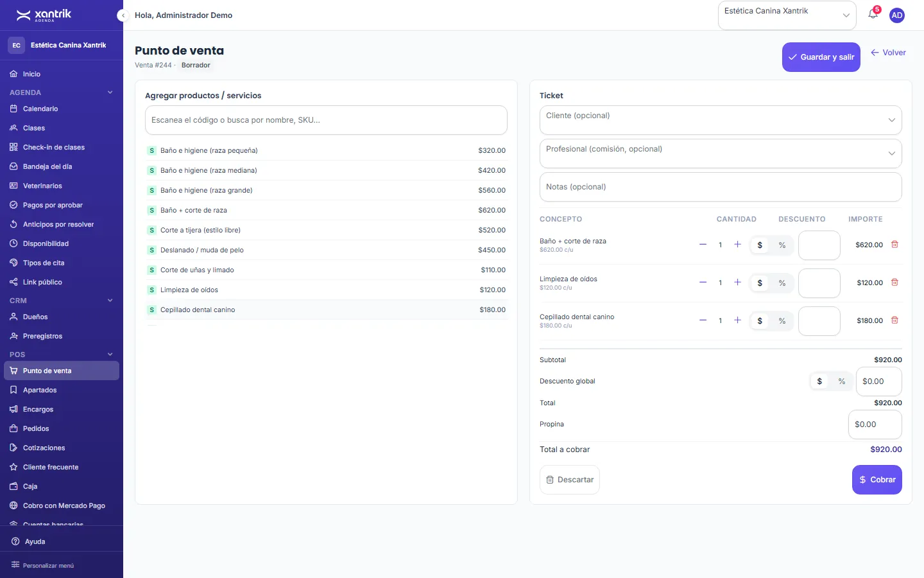Go back using the Volver link
This screenshot has height=578, width=924.
pos(888,53)
